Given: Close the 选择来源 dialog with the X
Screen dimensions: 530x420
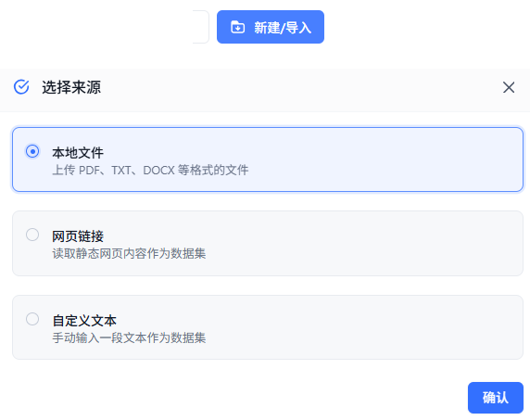Looking at the screenshot, I should 509,87.
